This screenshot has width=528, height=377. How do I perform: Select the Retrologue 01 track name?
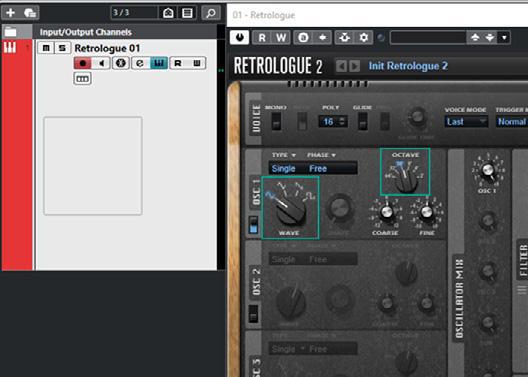pos(107,48)
